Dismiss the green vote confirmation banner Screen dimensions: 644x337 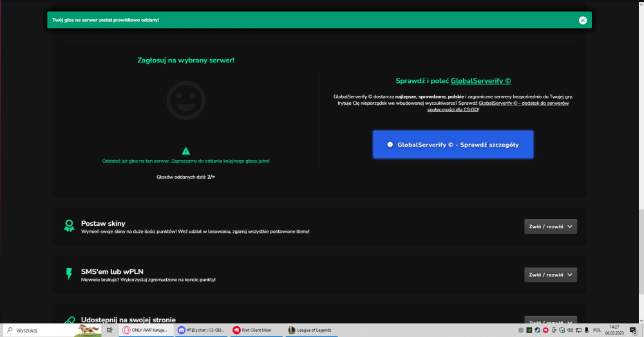(x=582, y=20)
